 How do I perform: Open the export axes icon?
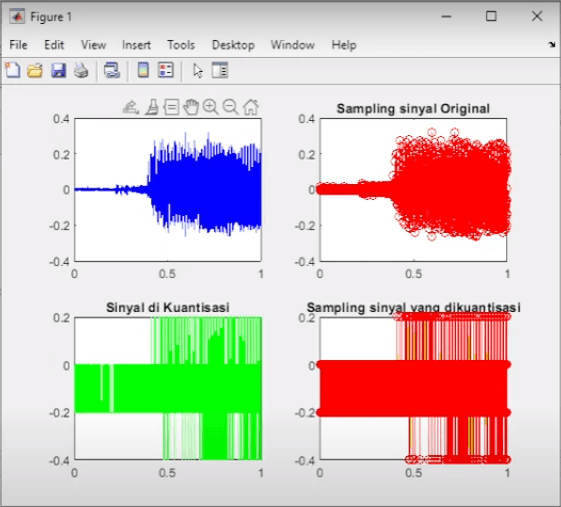point(131,107)
